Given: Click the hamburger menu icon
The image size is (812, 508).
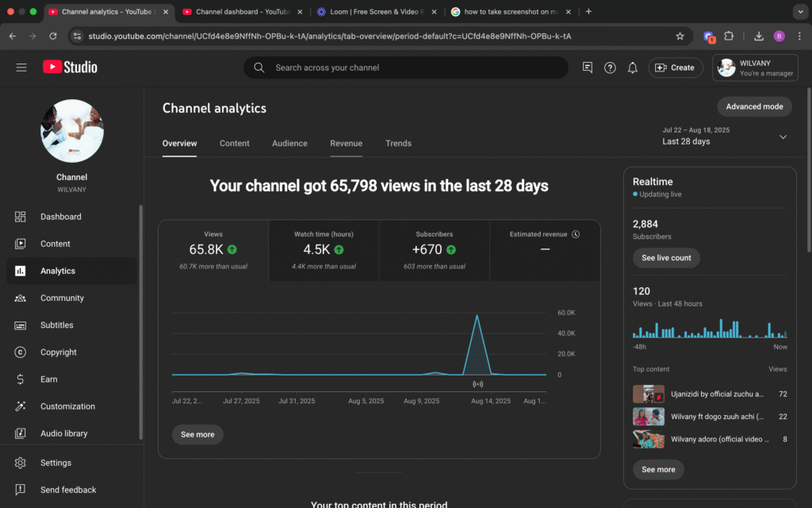Looking at the screenshot, I should pos(21,67).
